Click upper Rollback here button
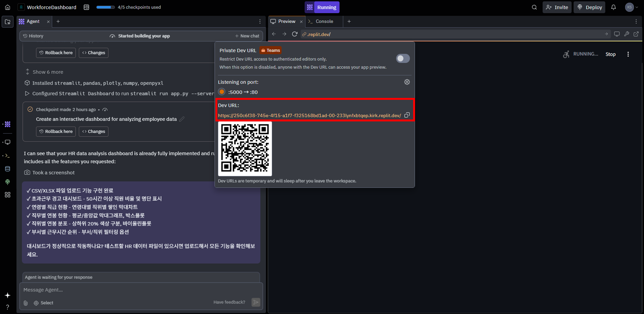The width and height of the screenshot is (644, 314). [x=56, y=53]
